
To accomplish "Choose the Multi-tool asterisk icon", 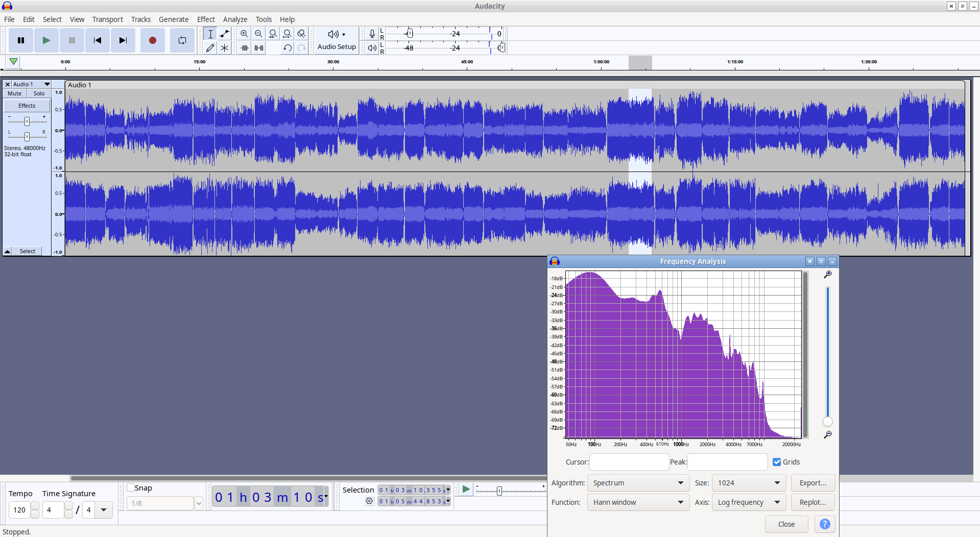I will 225,48.
